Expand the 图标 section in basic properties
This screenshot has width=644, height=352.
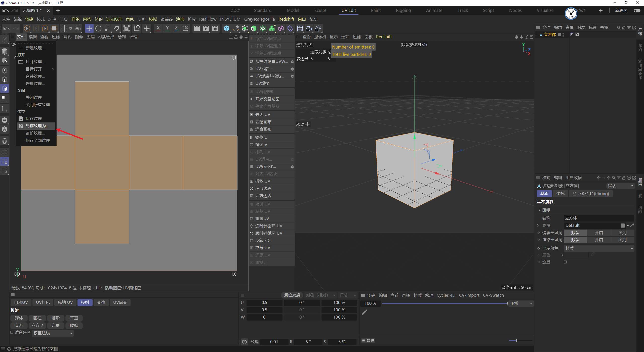click(x=540, y=210)
